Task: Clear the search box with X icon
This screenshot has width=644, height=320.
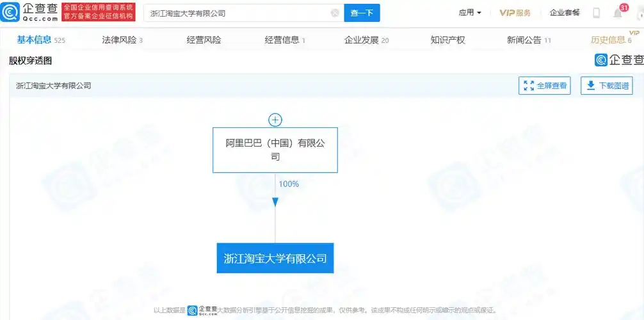Action: [x=335, y=13]
